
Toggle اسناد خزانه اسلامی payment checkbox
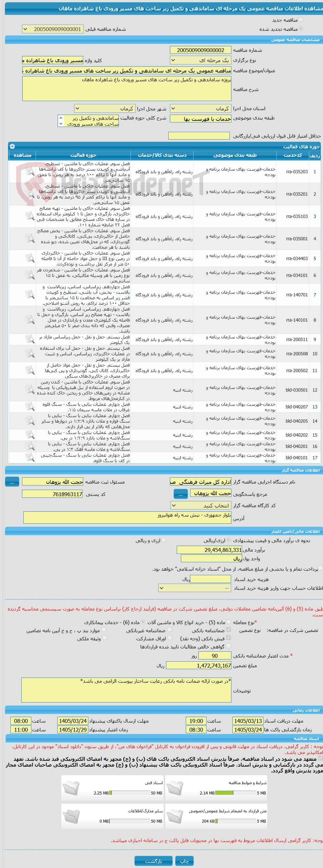(321, 568)
